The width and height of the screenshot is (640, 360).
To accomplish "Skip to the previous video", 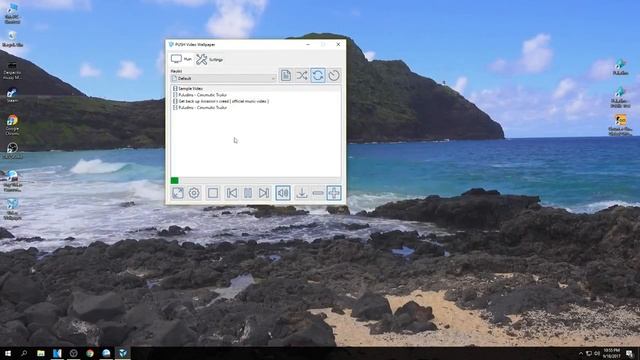I will [x=231, y=193].
